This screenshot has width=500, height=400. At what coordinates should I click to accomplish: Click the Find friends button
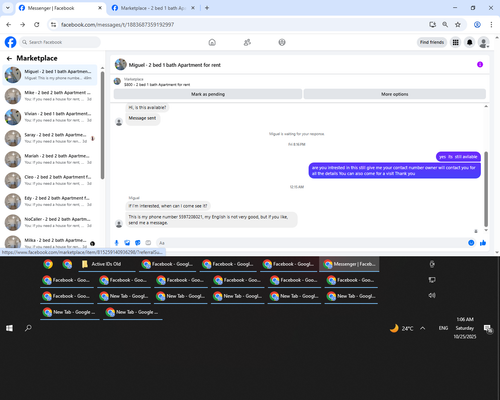point(432,42)
